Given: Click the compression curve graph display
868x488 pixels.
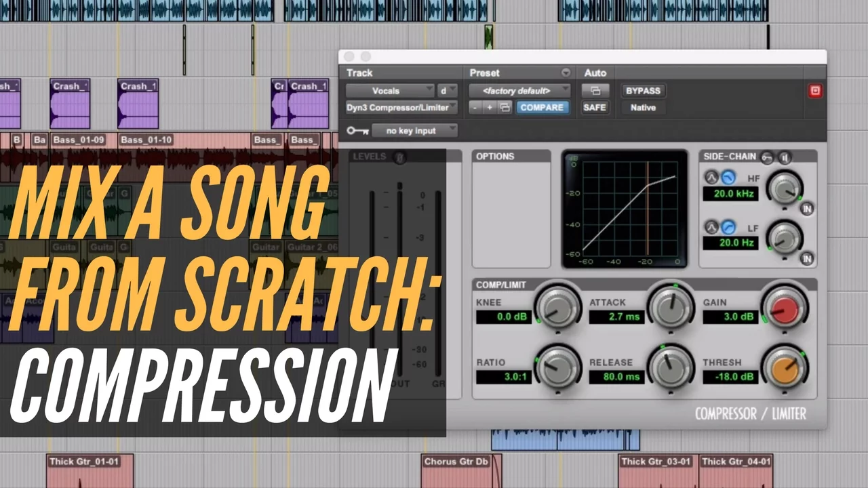Looking at the screenshot, I should pos(625,209).
